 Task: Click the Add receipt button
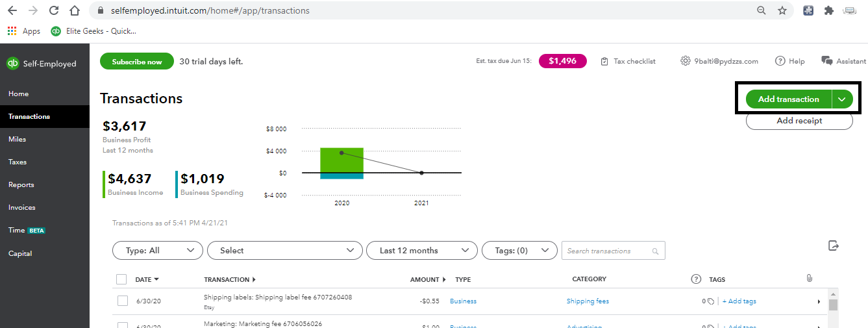coord(799,121)
